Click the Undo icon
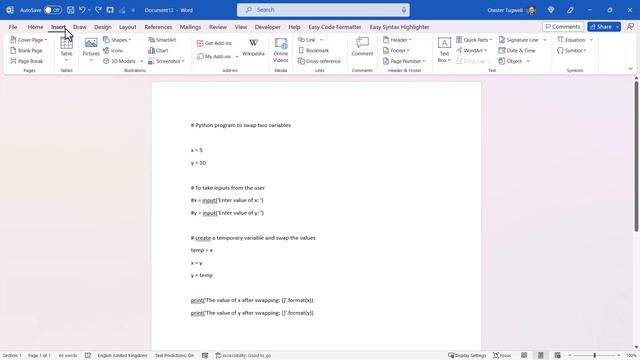The image size is (640, 360). pyautogui.click(x=82, y=10)
